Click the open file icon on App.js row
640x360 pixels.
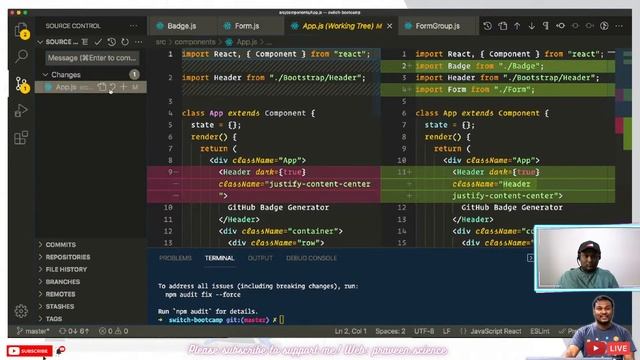pos(101,87)
